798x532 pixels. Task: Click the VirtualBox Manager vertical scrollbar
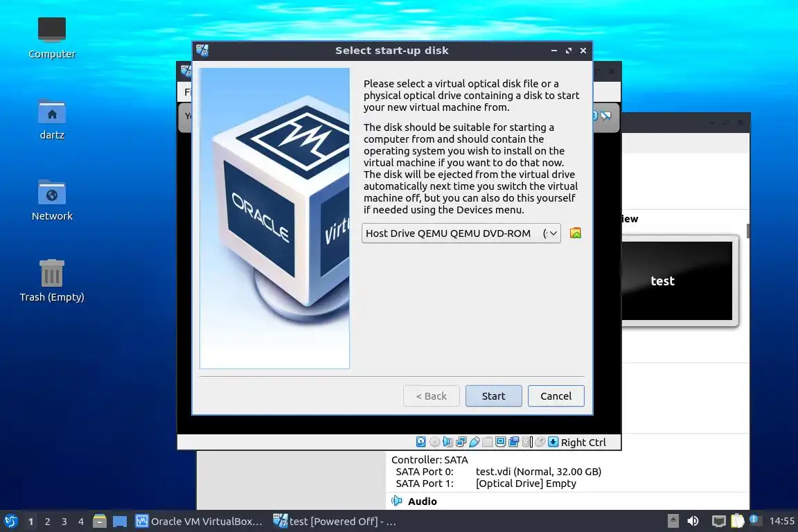tap(747, 230)
